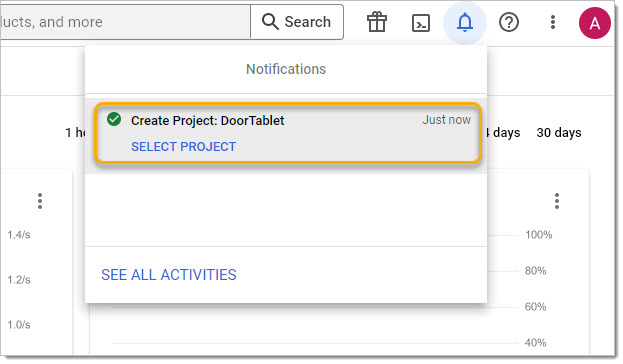Click the Create Project: DoorTablet notification
623x364 pixels.
coord(288,134)
